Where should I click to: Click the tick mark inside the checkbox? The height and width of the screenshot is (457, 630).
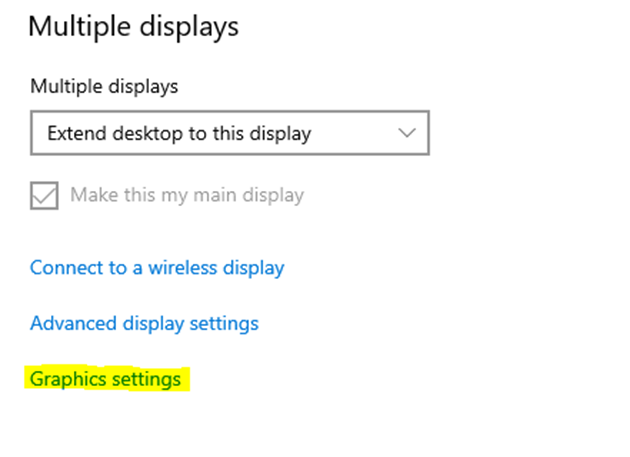click(45, 194)
